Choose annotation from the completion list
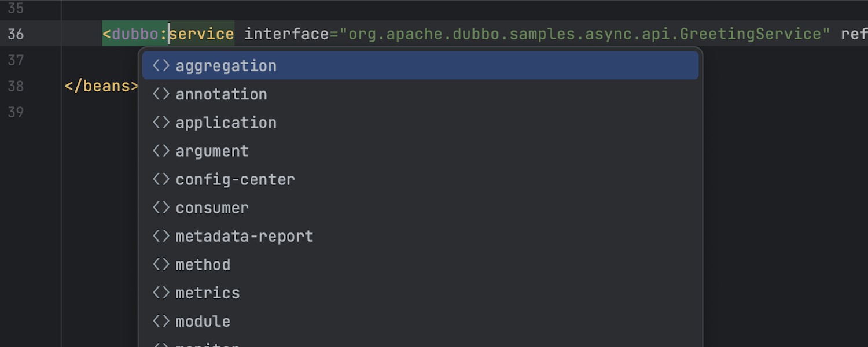 pyautogui.click(x=221, y=94)
